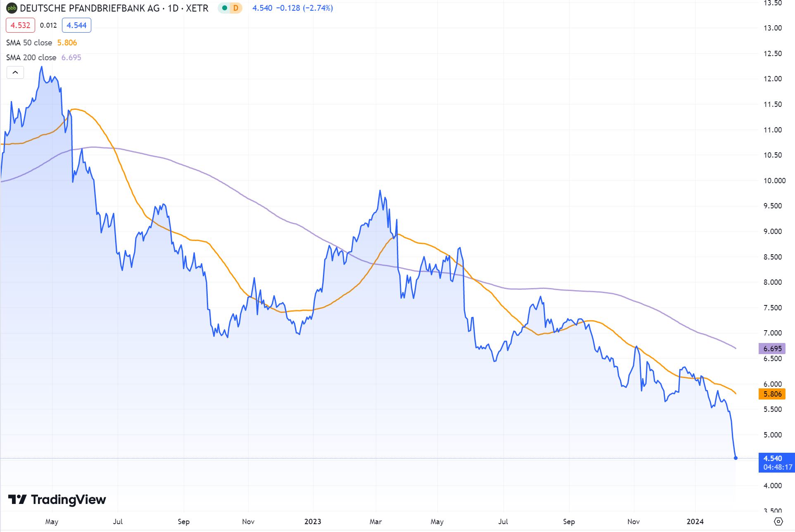Click the 10.000 level on price scale

(774, 181)
